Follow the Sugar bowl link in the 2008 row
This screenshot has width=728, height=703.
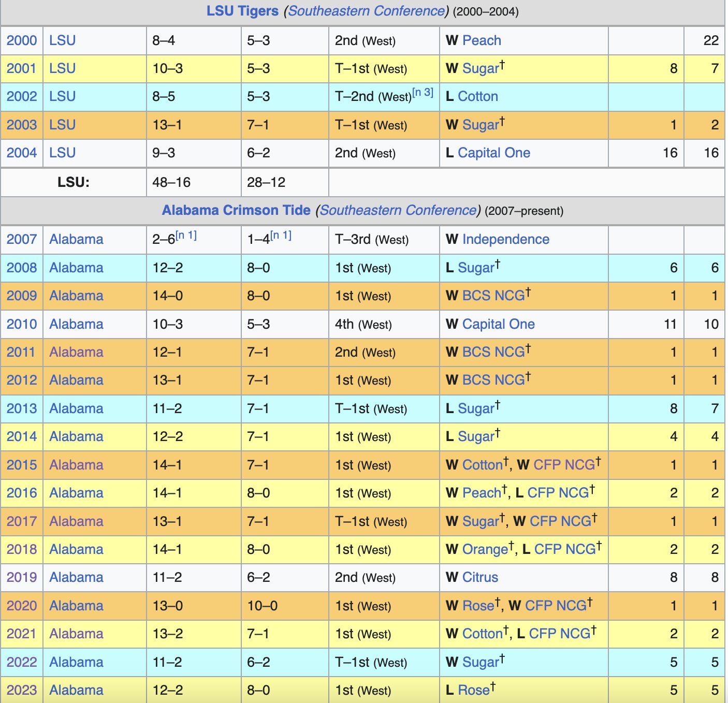coord(476,268)
